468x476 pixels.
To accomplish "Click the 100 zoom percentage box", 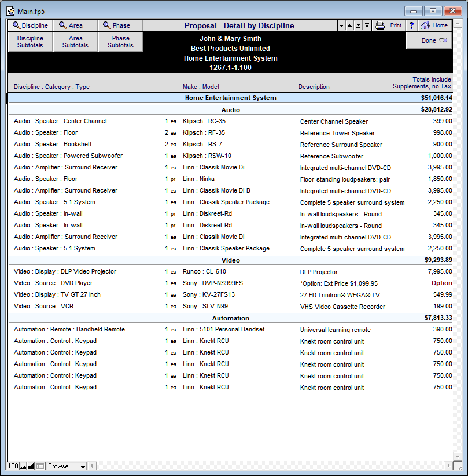I will tap(13, 466).
